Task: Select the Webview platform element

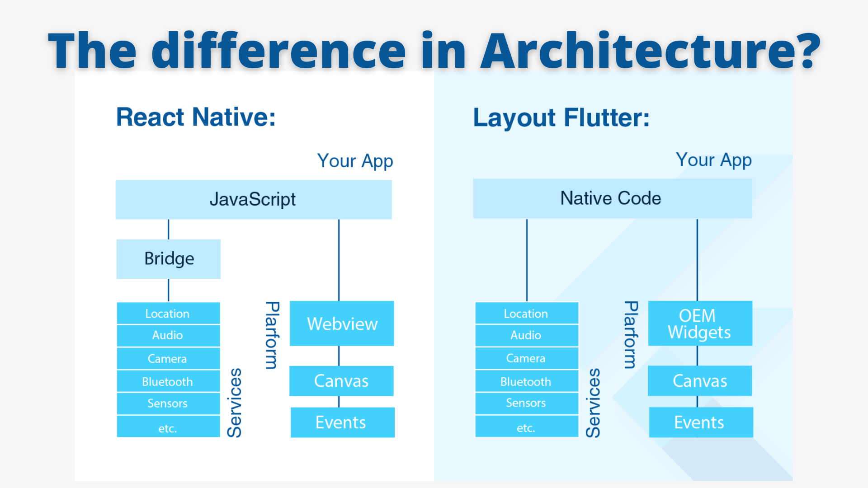Action: pyautogui.click(x=340, y=324)
